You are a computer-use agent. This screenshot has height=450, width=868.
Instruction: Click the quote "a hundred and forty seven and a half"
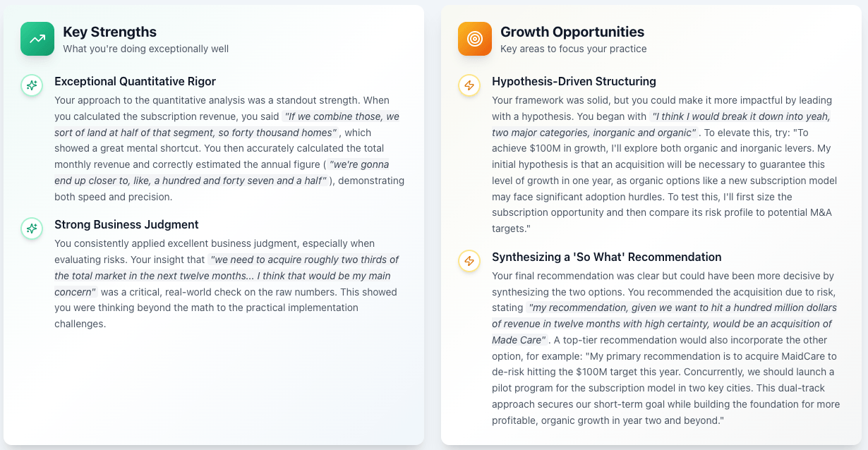(191, 181)
